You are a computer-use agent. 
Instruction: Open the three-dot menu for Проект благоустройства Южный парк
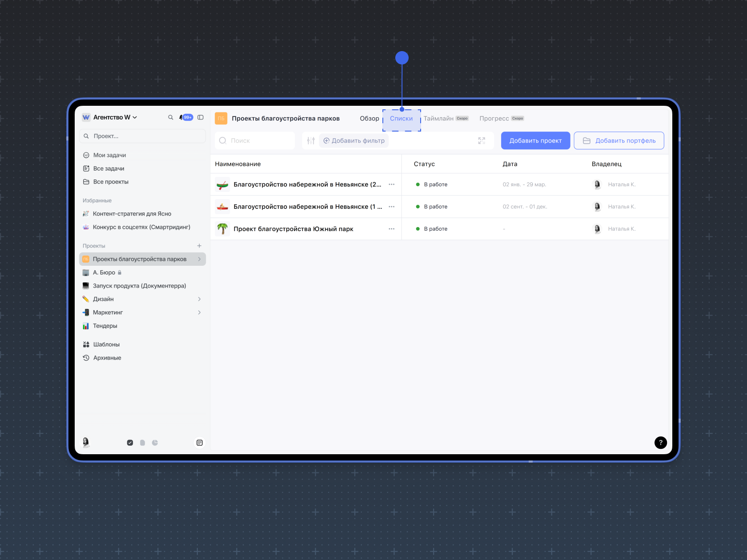point(391,229)
